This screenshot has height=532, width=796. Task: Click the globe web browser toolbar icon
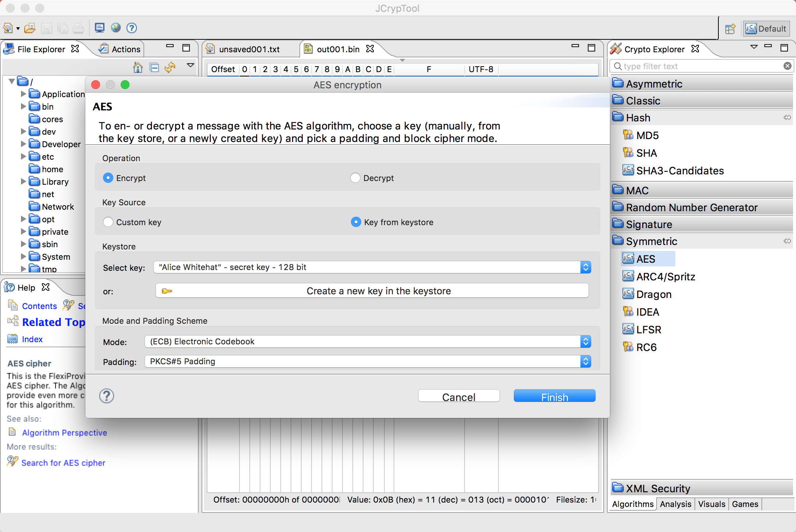click(116, 28)
